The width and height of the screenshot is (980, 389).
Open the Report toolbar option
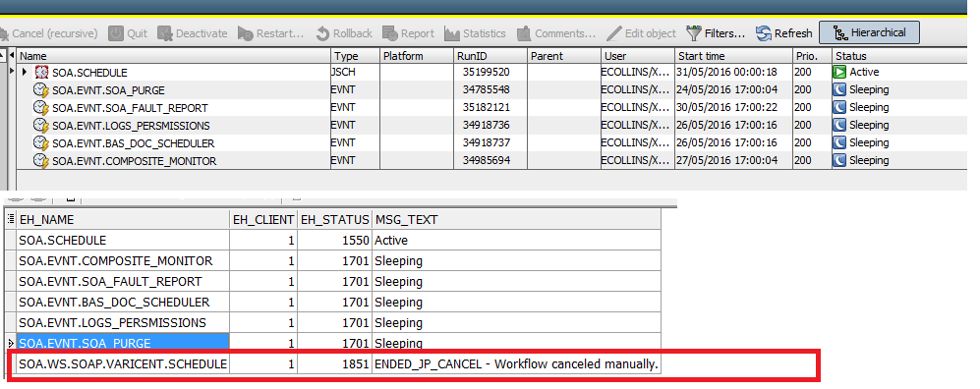click(408, 33)
